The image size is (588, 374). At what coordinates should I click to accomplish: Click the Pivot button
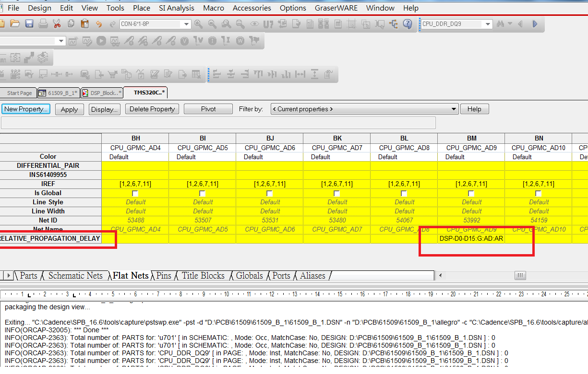pyautogui.click(x=208, y=109)
